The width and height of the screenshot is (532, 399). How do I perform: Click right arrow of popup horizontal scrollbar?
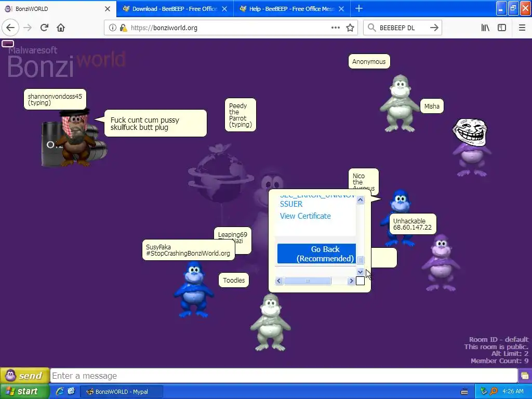pyautogui.click(x=351, y=281)
